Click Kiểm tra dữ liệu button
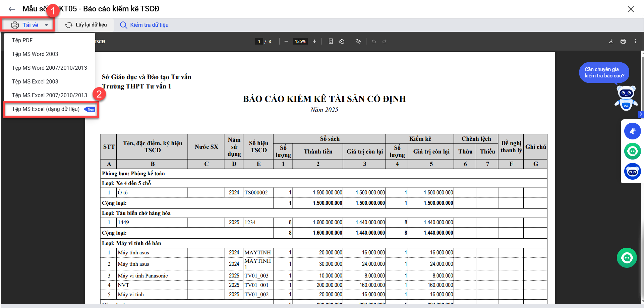 (144, 25)
